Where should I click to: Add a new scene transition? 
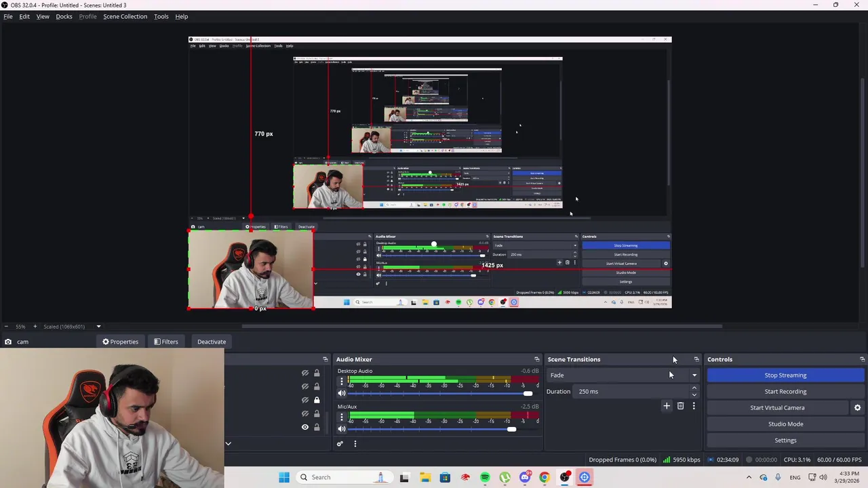coord(667,406)
